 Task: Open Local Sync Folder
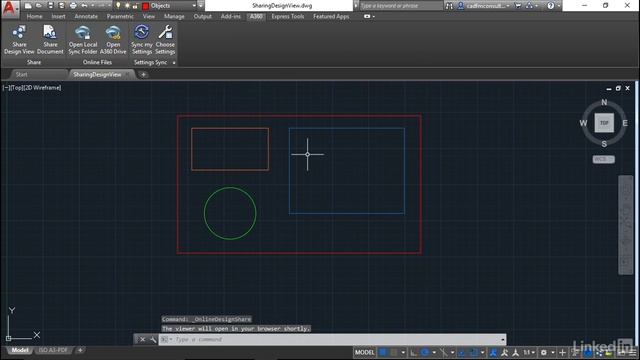[83, 40]
